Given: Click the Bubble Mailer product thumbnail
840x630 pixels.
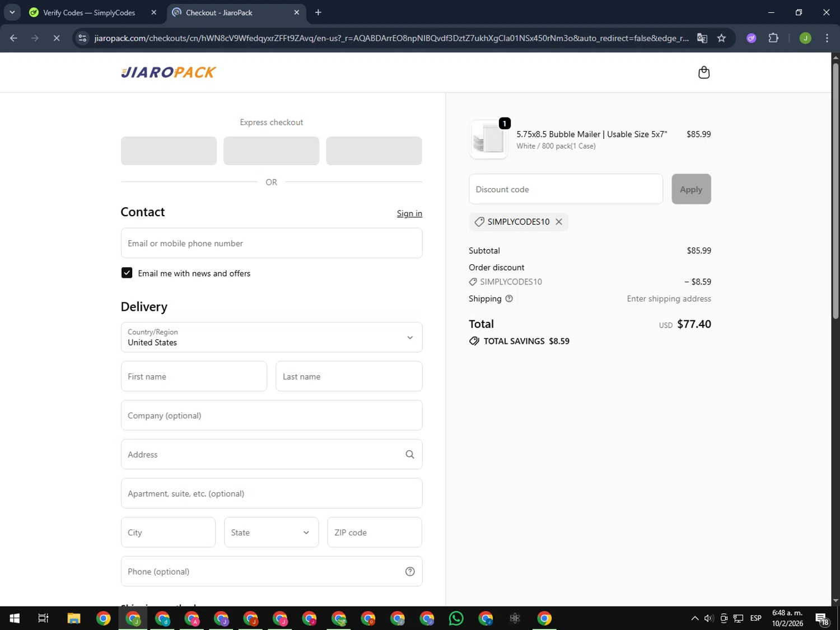Looking at the screenshot, I should point(488,140).
